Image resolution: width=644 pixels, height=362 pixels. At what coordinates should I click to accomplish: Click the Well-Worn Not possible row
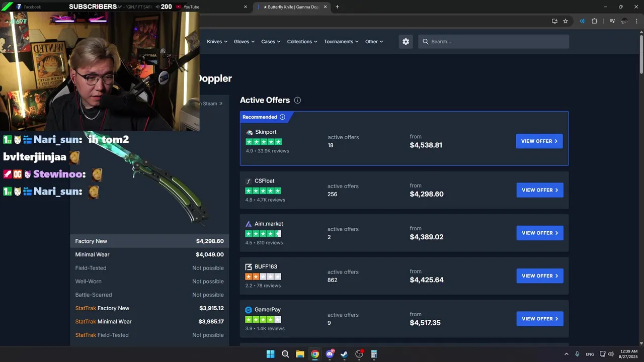[149, 282]
